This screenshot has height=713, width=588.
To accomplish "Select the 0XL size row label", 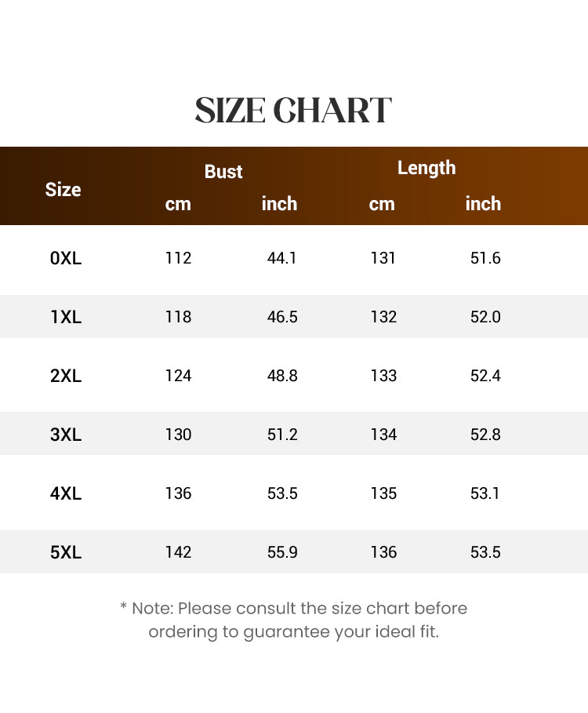I will click(x=66, y=258).
